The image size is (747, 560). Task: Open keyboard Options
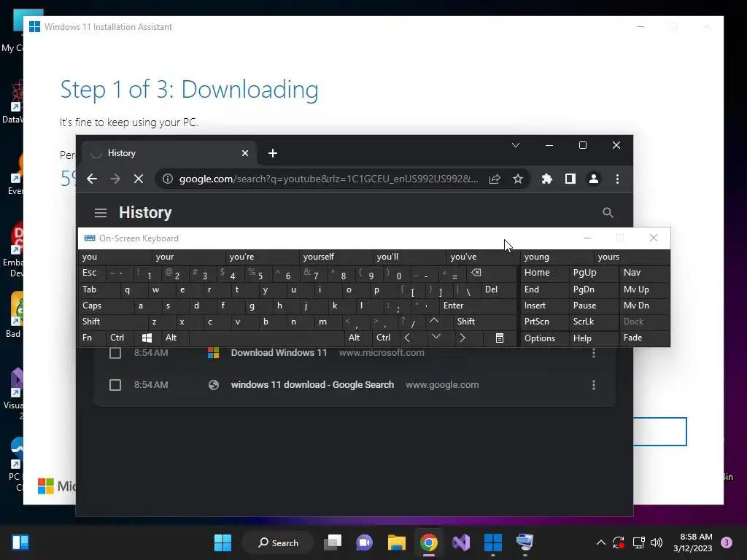(544, 338)
